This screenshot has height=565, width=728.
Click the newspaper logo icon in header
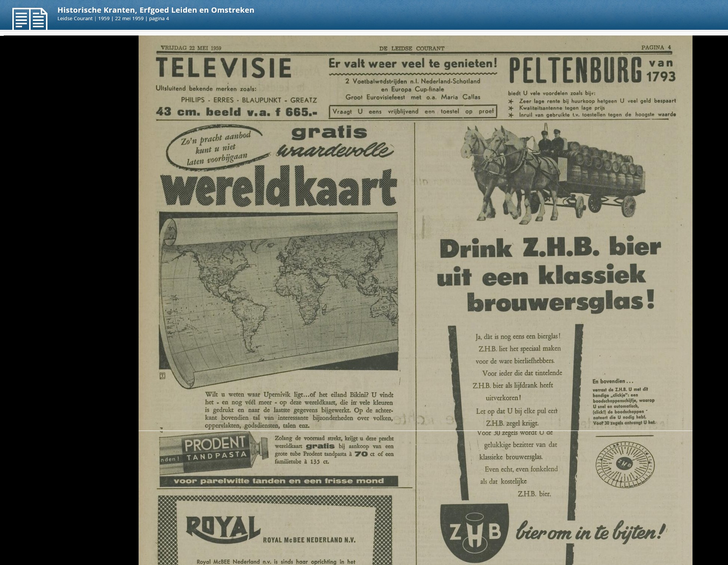[x=30, y=19]
